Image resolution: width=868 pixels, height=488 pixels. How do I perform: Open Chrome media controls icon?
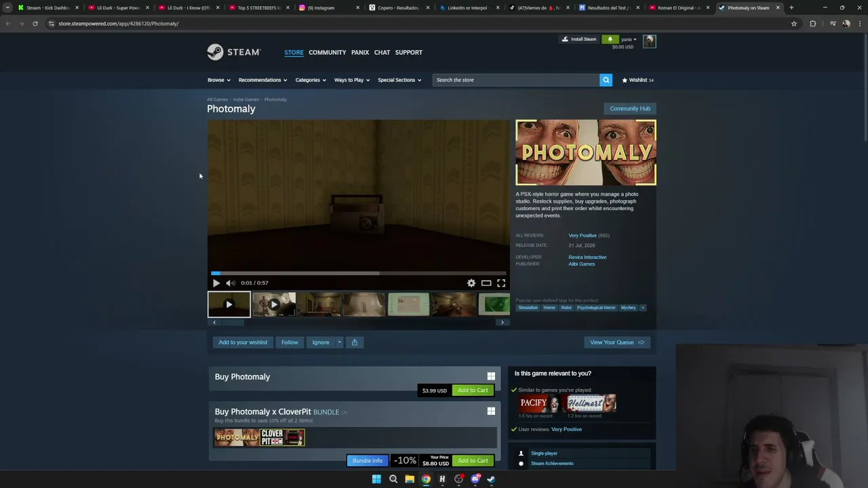pyautogui.click(x=833, y=24)
